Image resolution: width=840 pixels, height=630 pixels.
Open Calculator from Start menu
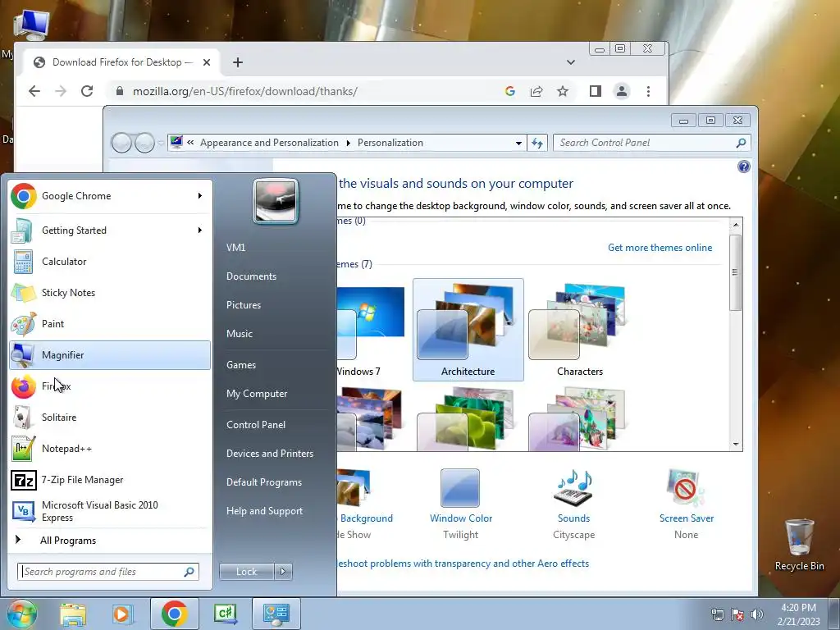(x=110, y=262)
